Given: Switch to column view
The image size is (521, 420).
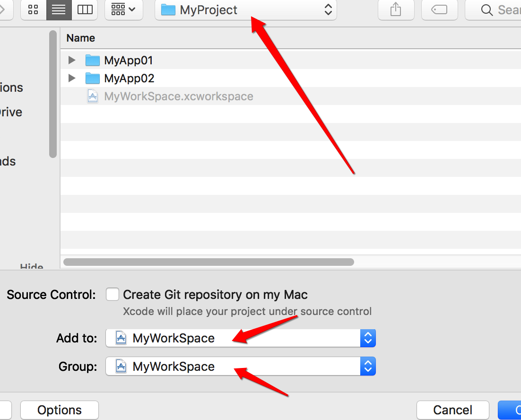Looking at the screenshot, I should click(85, 9).
